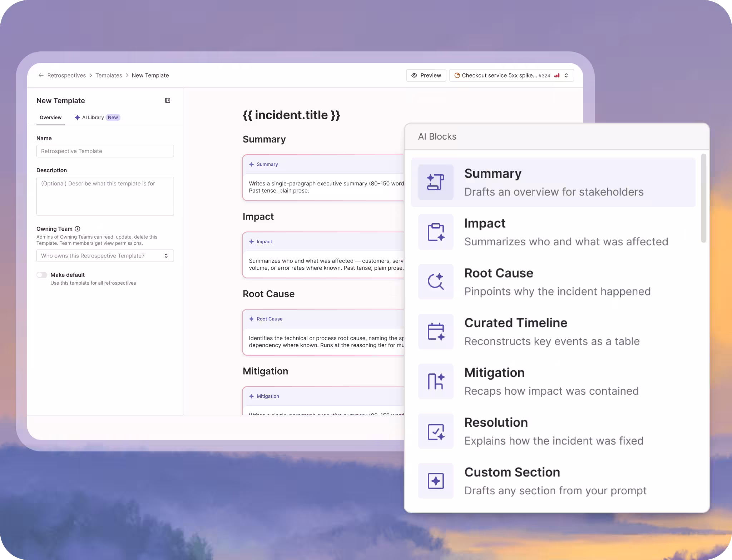The height and width of the screenshot is (560, 732).
Task: Select the Summary block in AI Blocks
Action: 553,182
